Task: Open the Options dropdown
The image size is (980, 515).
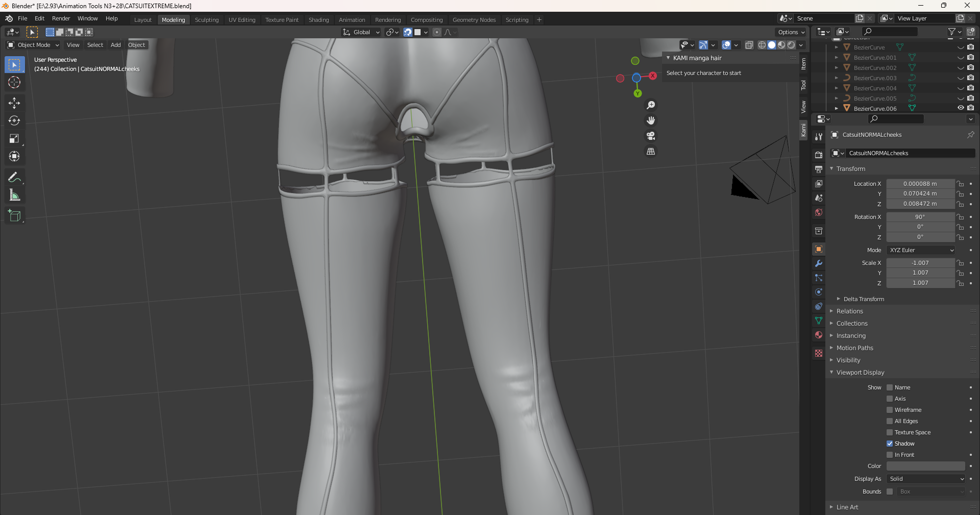Action: coord(791,32)
